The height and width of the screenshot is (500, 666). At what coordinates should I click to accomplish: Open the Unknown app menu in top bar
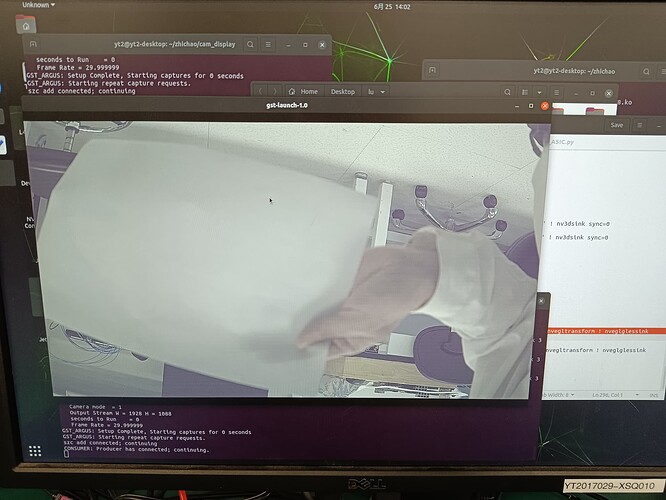click(x=38, y=5)
